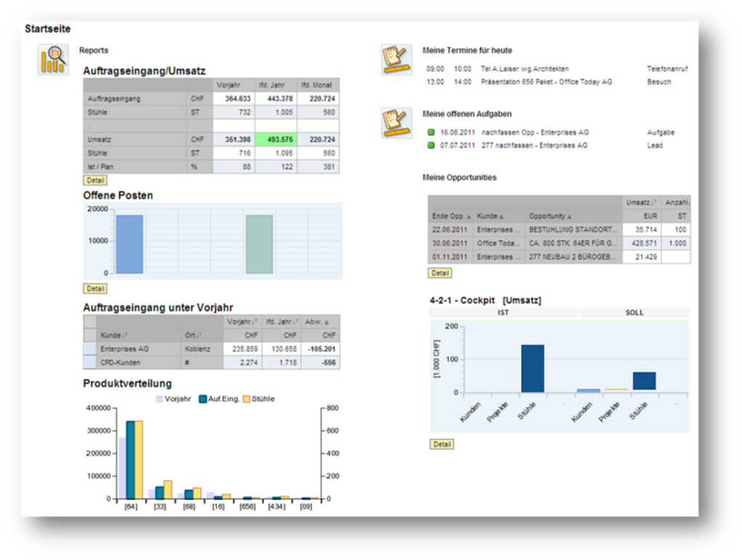742x560 pixels.
Task: Click green status square for 16.06.2011 task
Action: pyautogui.click(x=431, y=132)
